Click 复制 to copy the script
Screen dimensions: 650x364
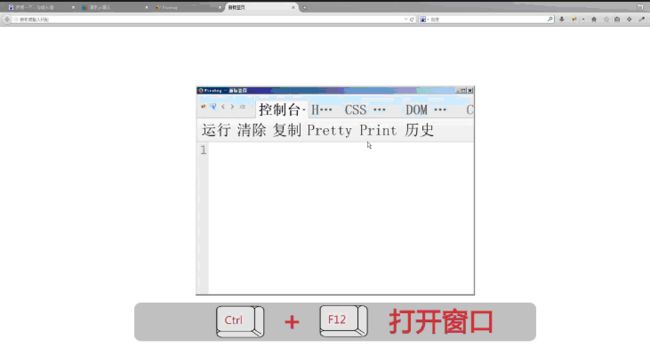tap(287, 130)
